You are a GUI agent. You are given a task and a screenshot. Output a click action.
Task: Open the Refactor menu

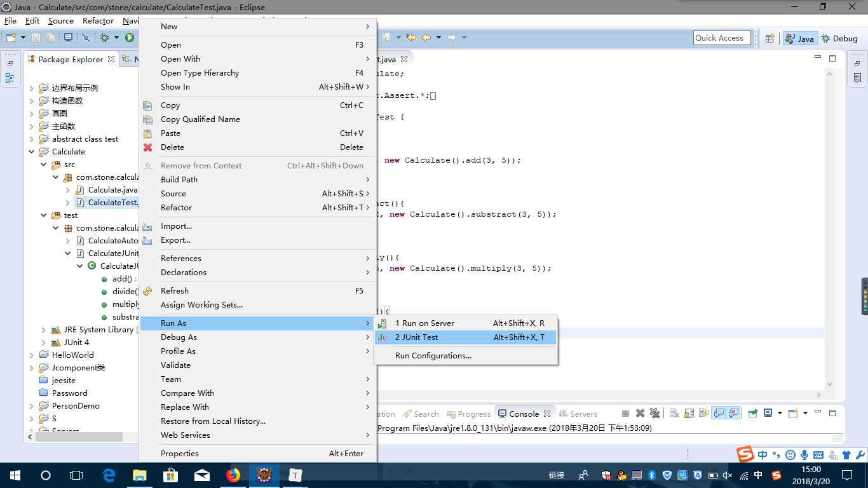click(x=98, y=21)
